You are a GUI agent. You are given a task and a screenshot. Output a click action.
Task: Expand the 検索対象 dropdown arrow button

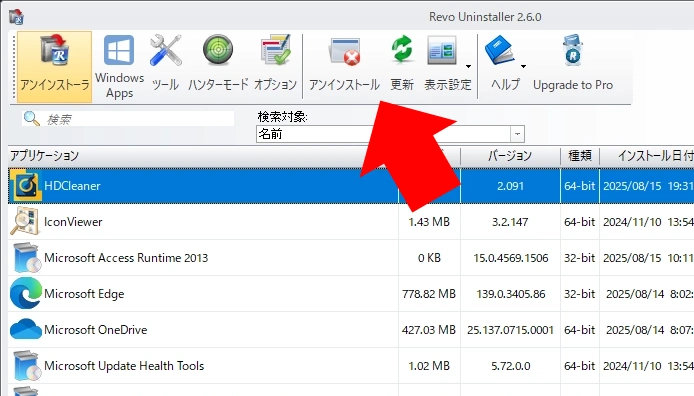(x=517, y=134)
